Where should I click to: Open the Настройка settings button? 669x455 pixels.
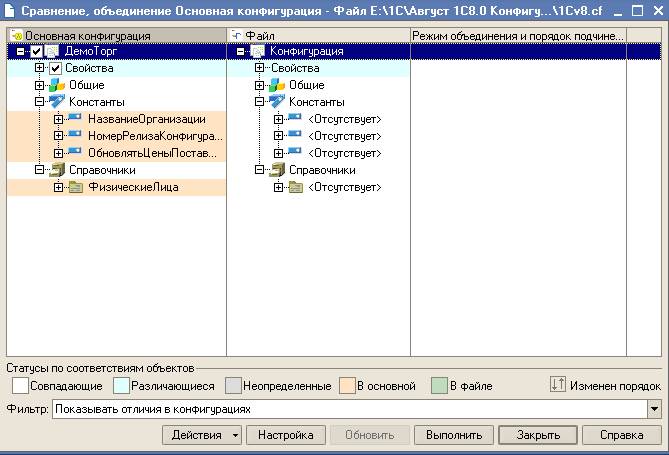pos(286,435)
